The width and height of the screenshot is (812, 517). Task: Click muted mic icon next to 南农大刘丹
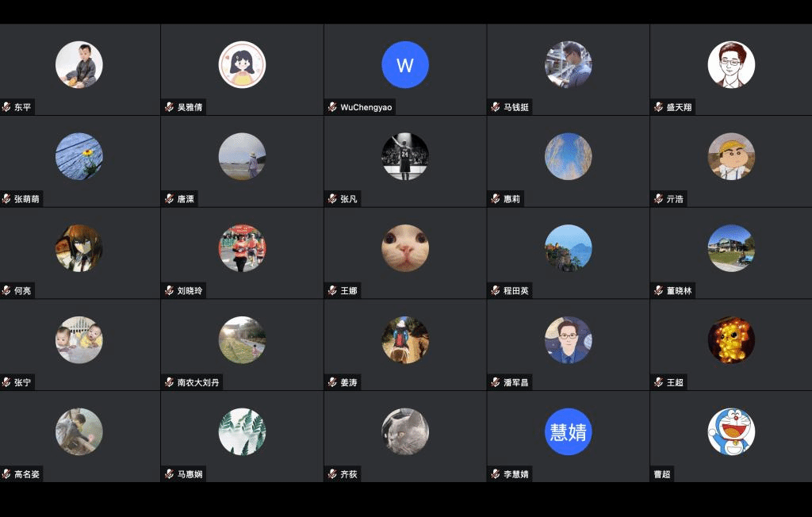[170, 382]
